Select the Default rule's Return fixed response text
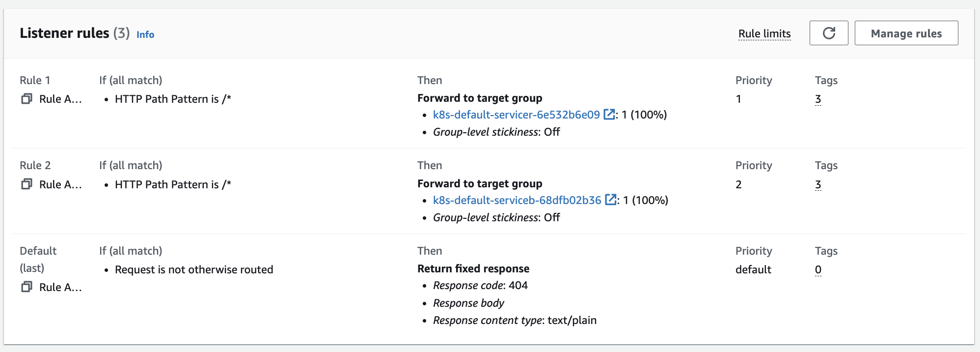Screen dimensions: 980x352 click(473, 268)
